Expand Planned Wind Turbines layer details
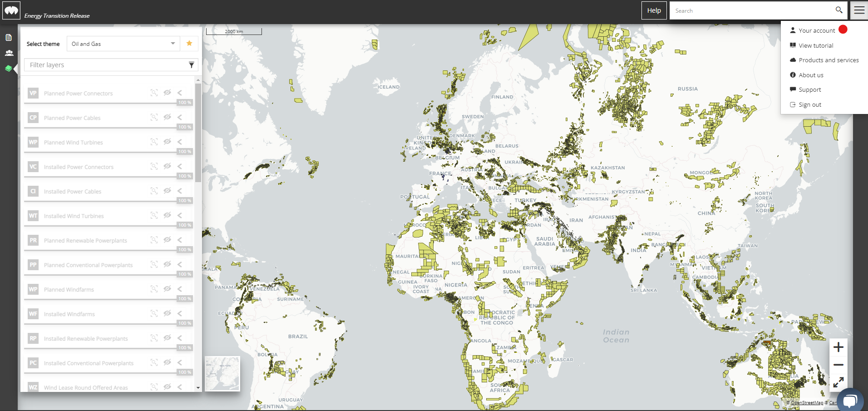The height and width of the screenshot is (411, 868). tap(180, 142)
